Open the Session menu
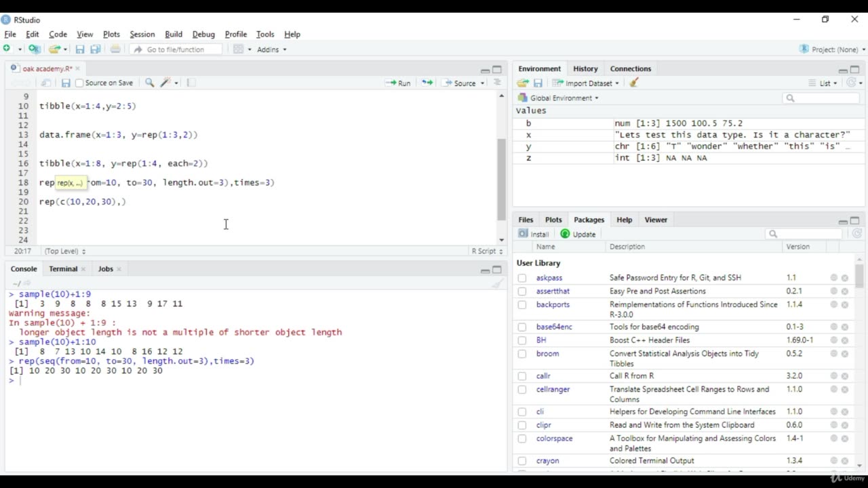This screenshot has width=868, height=488. [x=142, y=34]
